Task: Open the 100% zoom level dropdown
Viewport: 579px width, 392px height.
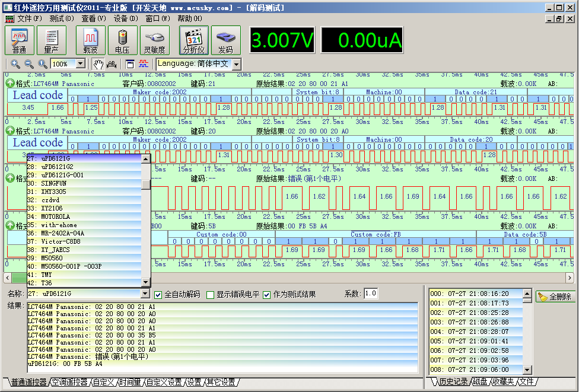Action: (80, 64)
